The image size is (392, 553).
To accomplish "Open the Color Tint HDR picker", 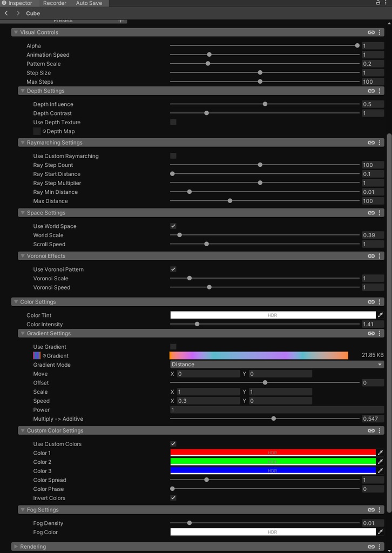I will point(273,315).
